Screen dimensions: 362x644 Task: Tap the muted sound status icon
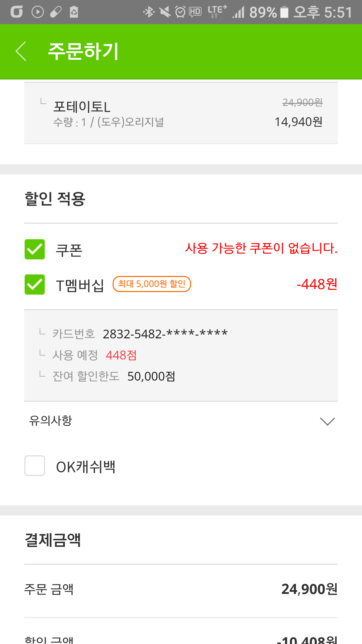tap(165, 12)
